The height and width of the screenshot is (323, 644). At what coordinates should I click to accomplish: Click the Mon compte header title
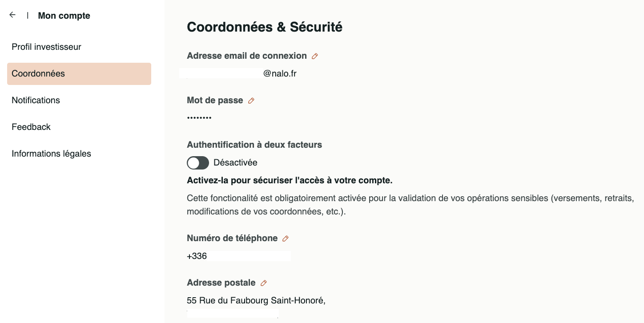point(64,16)
